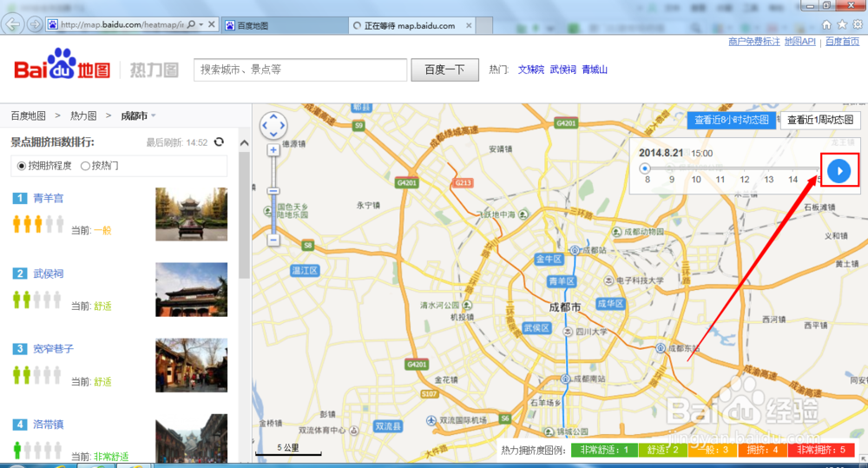Click the 成都南站 station marker

565,379
